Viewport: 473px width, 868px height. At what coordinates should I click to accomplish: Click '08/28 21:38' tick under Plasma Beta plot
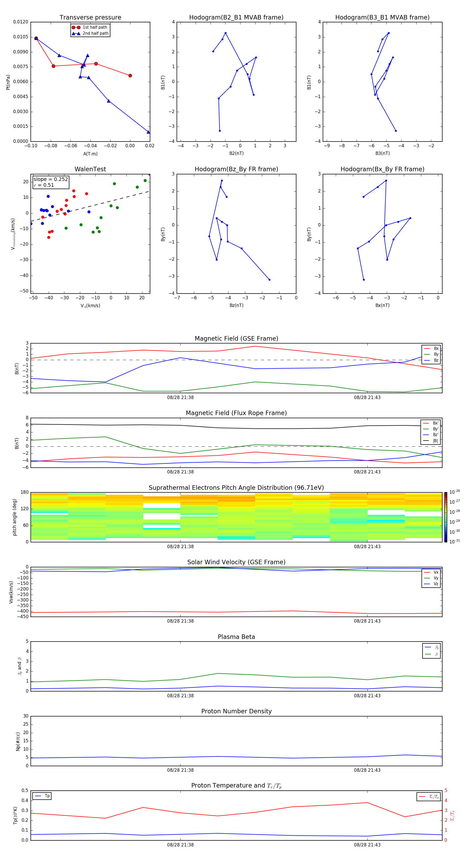coord(181,696)
